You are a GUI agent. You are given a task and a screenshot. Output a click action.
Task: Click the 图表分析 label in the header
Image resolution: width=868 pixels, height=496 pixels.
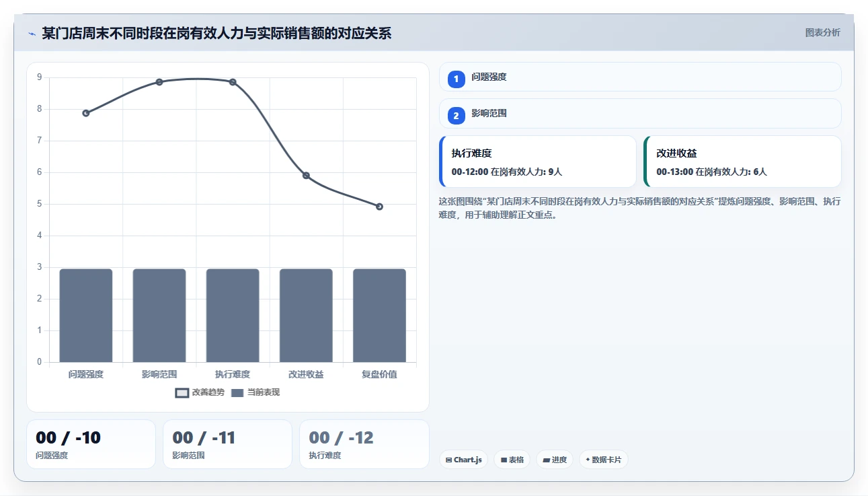point(822,32)
